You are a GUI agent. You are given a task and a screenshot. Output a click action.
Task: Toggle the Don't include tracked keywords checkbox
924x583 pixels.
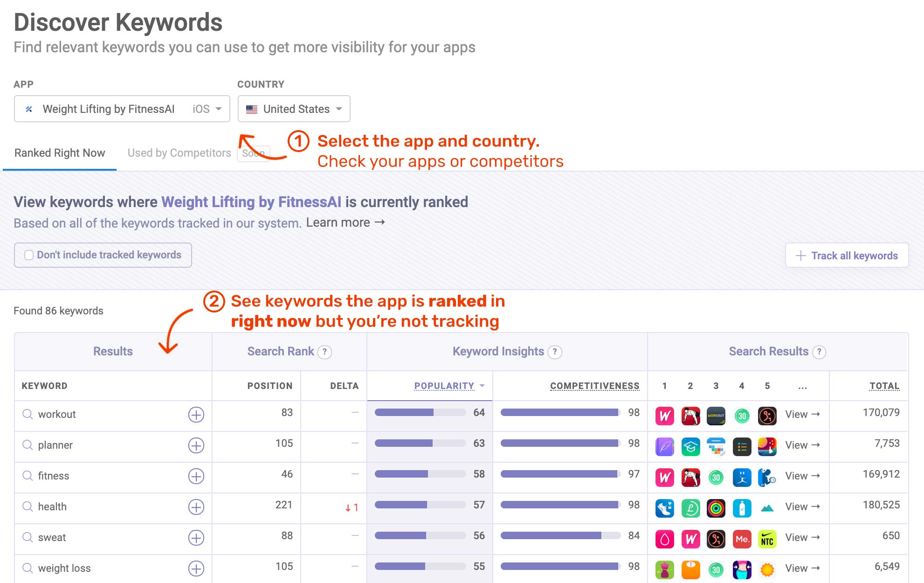tap(29, 254)
